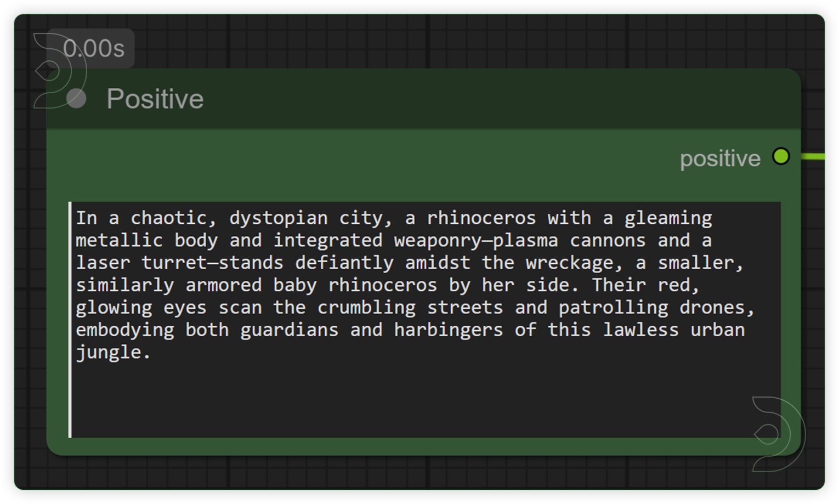839x504 pixels.
Task: Click the green positive output socket
Action: [781, 156]
